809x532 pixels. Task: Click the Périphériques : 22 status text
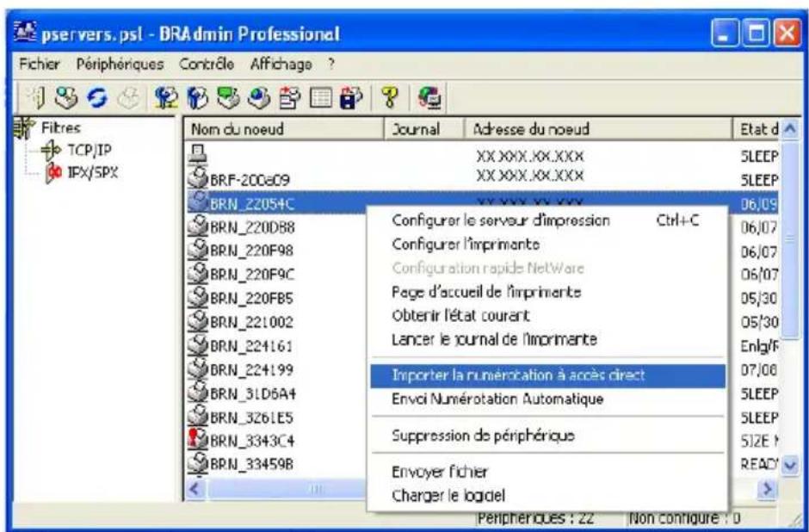pyautogui.click(x=535, y=517)
